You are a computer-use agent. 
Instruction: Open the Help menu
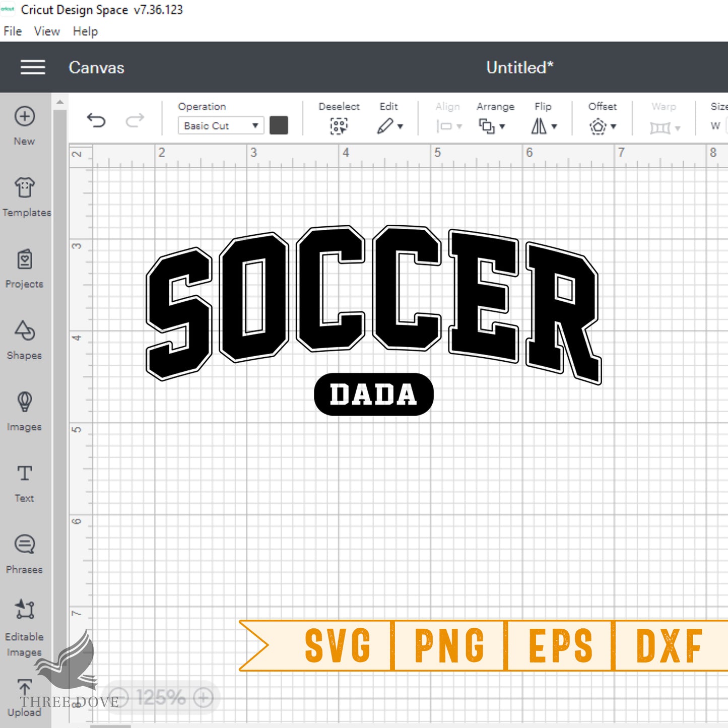coord(85,31)
